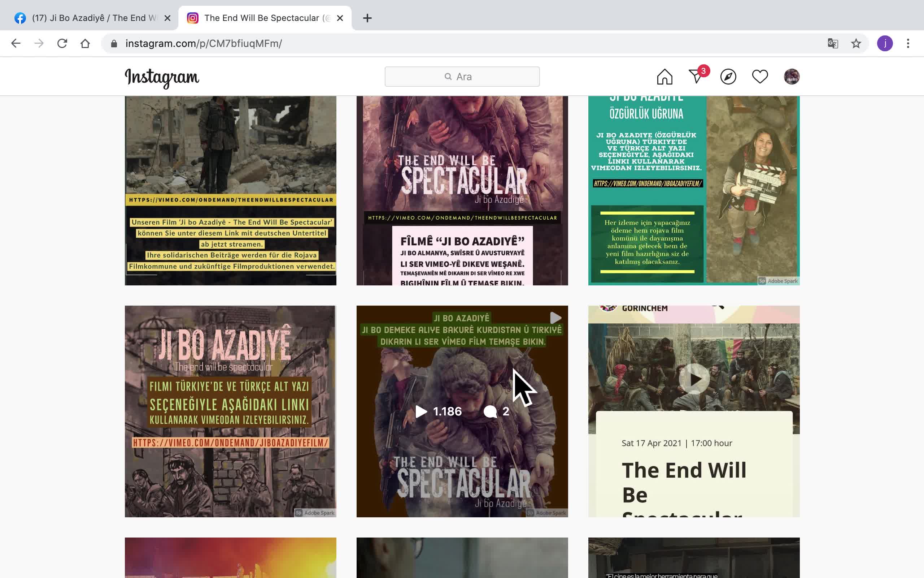924x578 pixels.
Task: Open the teal Özgürlük Uğruna post
Action: [694, 190]
